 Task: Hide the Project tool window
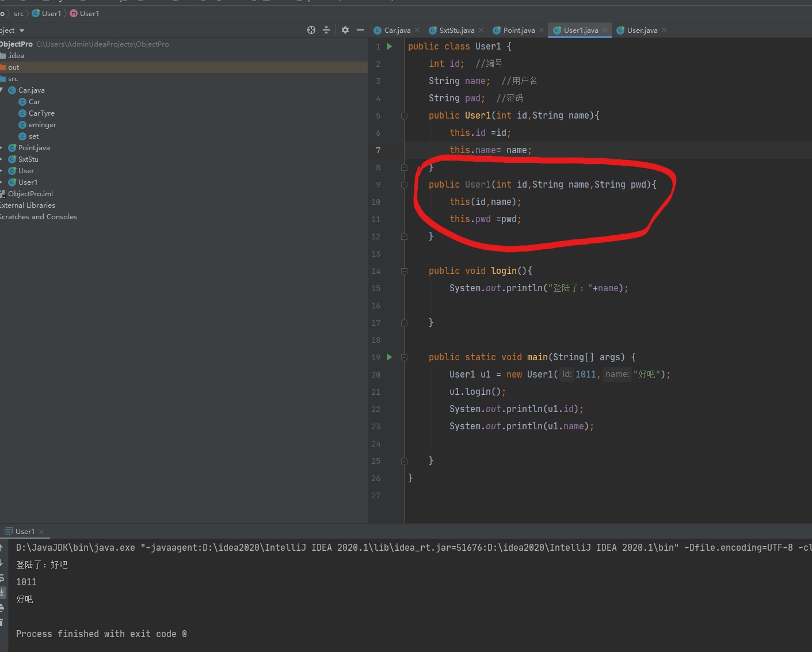point(360,30)
